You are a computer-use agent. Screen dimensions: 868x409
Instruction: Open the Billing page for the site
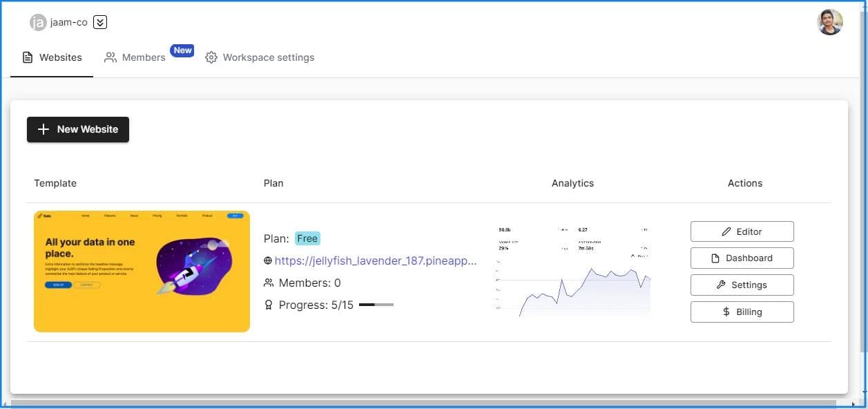click(742, 312)
